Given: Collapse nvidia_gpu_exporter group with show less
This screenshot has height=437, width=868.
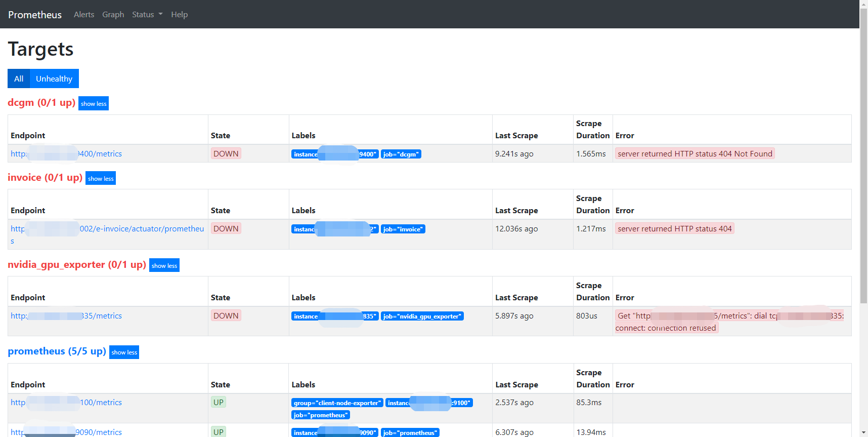Looking at the screenshot, I should click(164, 265).
